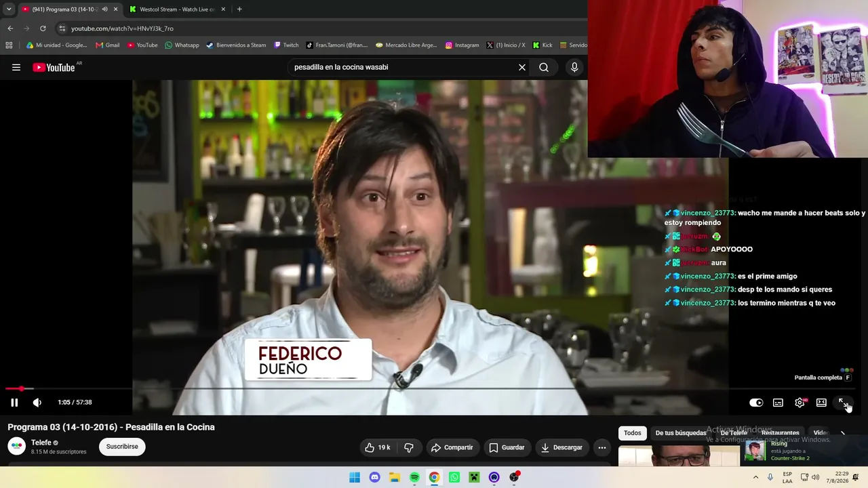
Task: Mute the YouTube tab via its speaker icon
Action: [104, 9]
